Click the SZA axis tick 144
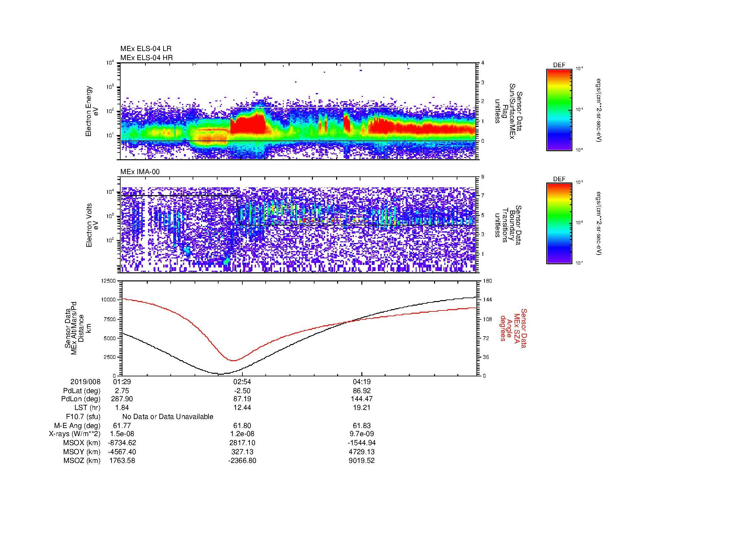The image size is (756, 534). point(487,300)
